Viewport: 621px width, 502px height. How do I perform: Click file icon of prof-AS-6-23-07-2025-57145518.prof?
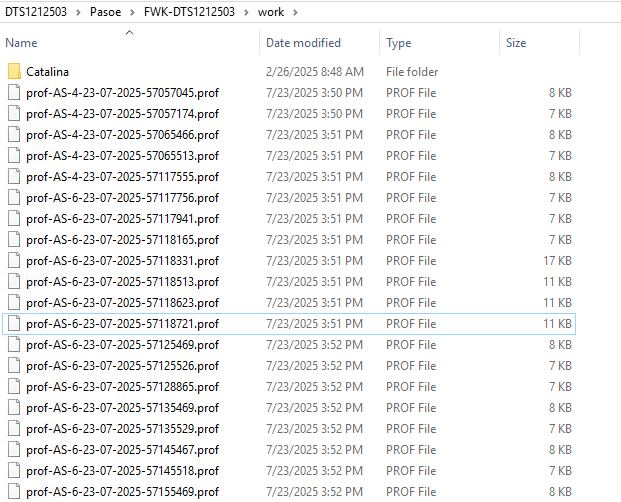click(14, 470)
